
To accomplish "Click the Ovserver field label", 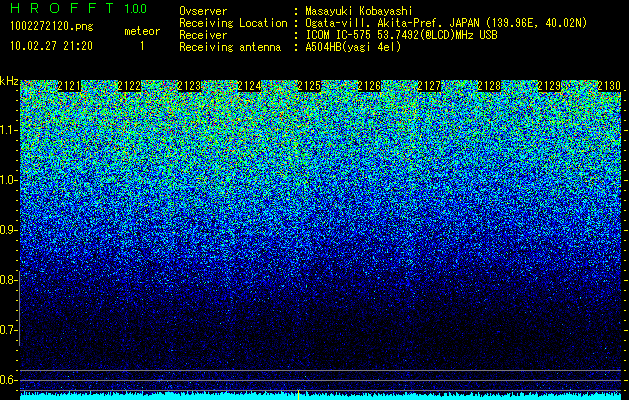I will [x=203, y=11].
